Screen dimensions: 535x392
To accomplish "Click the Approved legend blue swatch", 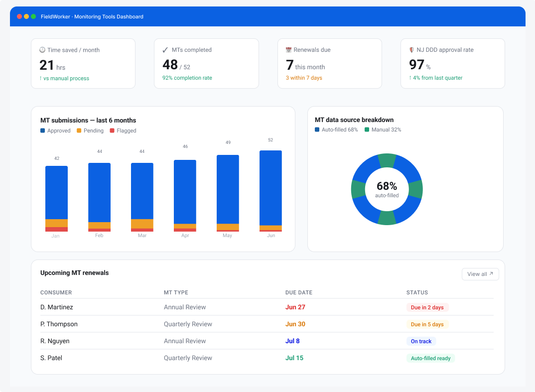I will point(43,131).
